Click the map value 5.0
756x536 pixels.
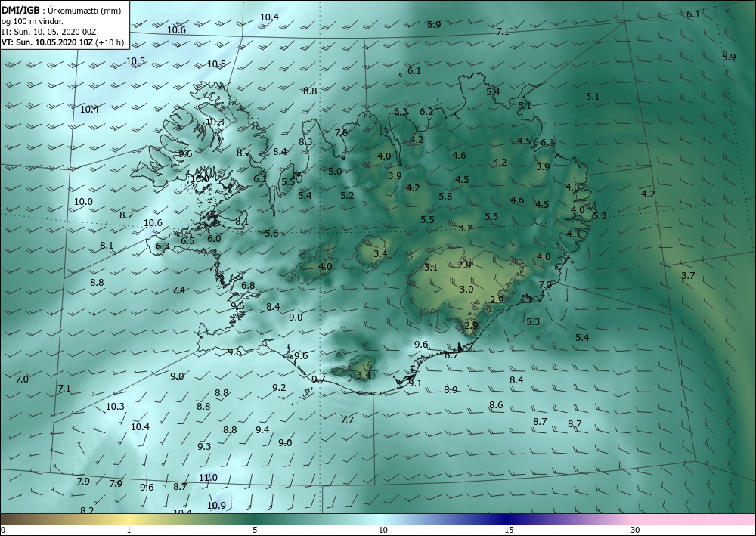[x=335, y=171]
